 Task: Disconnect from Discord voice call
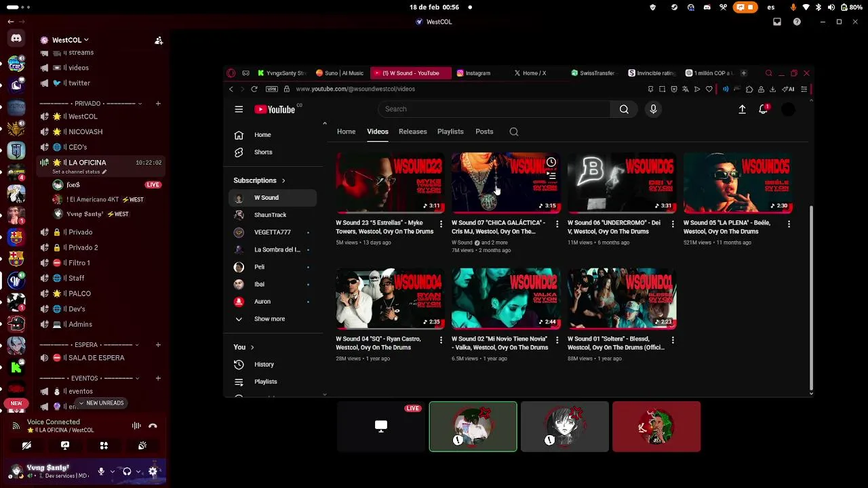pyautogui.click(x=153, y=426)
